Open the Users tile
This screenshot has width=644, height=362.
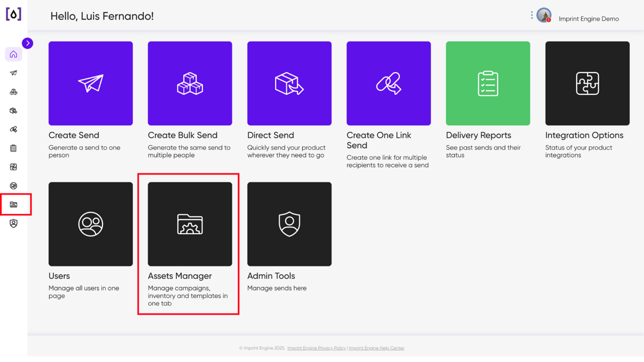pyautogui.click(x=90, y=224)
